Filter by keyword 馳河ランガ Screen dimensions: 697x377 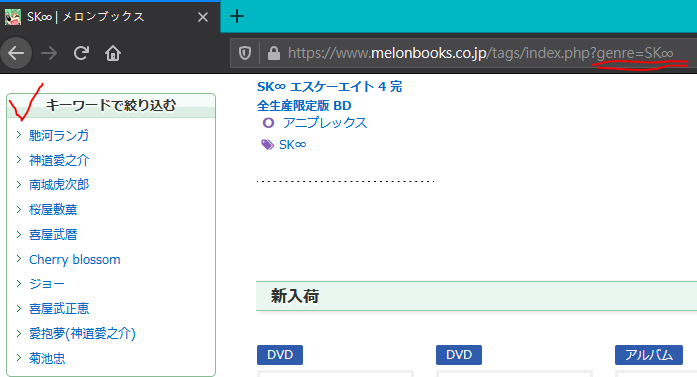pos(59,135)
